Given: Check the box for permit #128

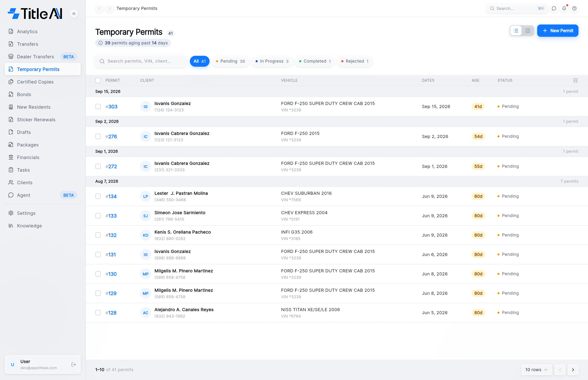Looking at the screenshot, I should click(98, 313).
